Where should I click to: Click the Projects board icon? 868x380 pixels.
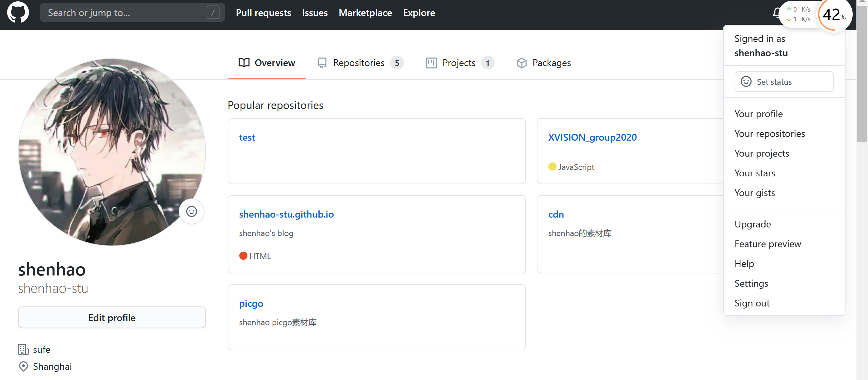pyautogui.click(x=431, y=63)
